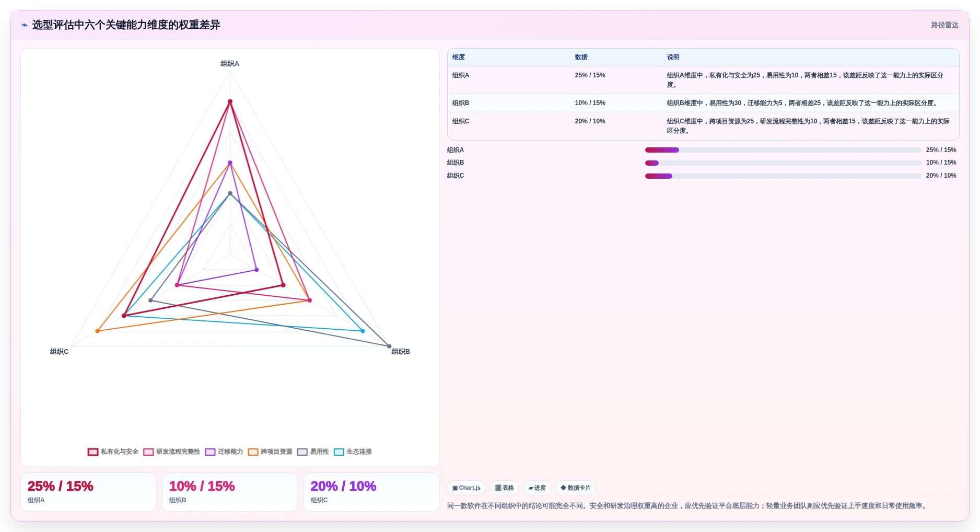This screenshot has width=980, height=532.
Task: Select the 组织C row in the table
Action: tap(703, 126)
